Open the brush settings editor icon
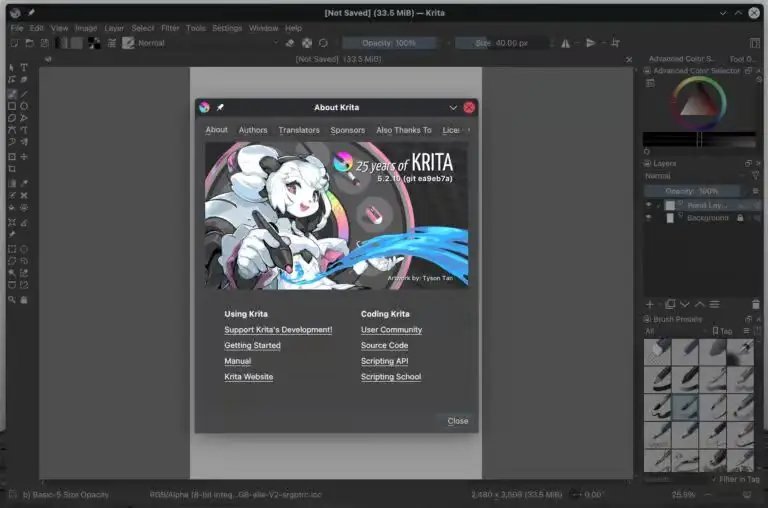768x508 pixels. pos(112,43)
